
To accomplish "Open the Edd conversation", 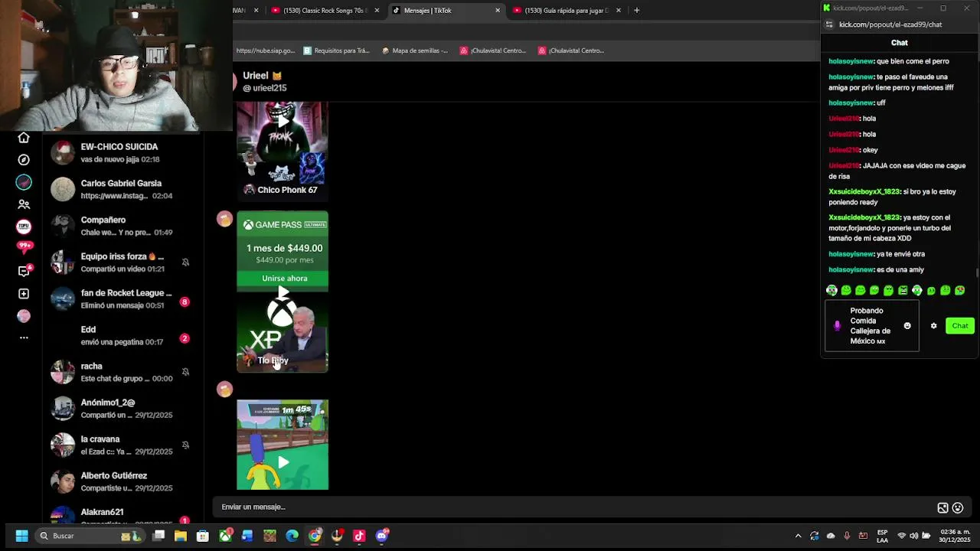I will [x=122, y=335].
